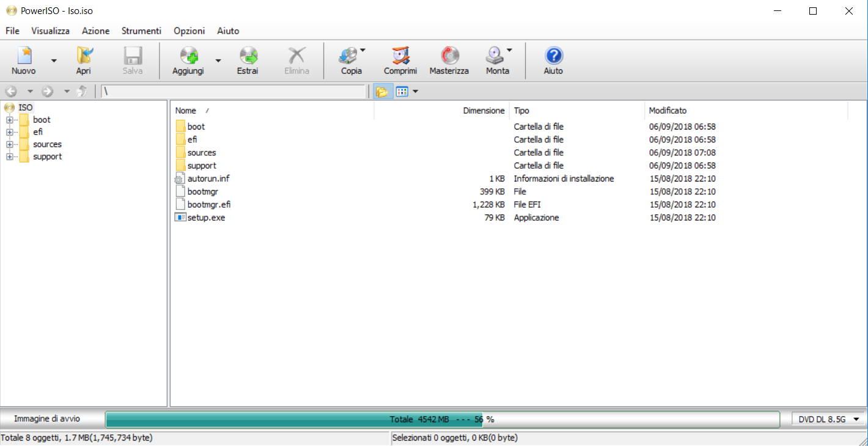Click the Informazioni di installazione type cell
The width and height of the screenshot is (868, 446).
pyautogui.click(x=564, y=178)
